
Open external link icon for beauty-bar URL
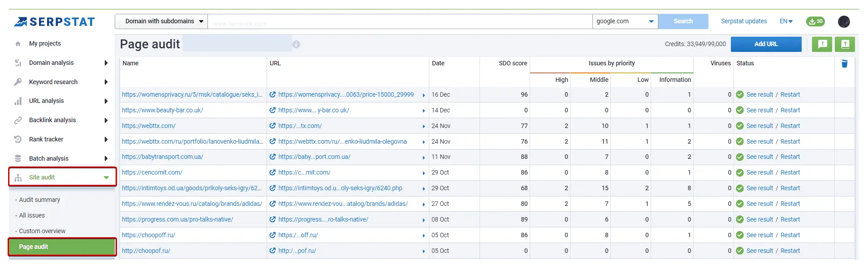click(x=272, y=110)
